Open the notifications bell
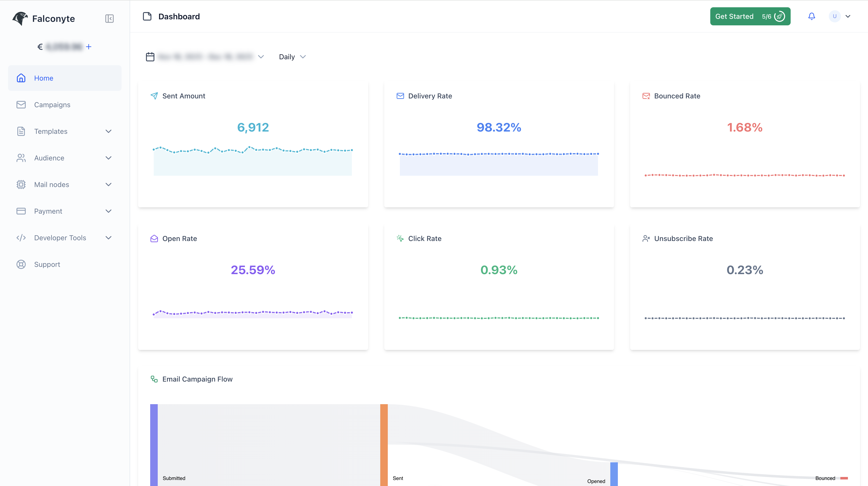This screenshot has height=486, width=868. coord(812,16)
